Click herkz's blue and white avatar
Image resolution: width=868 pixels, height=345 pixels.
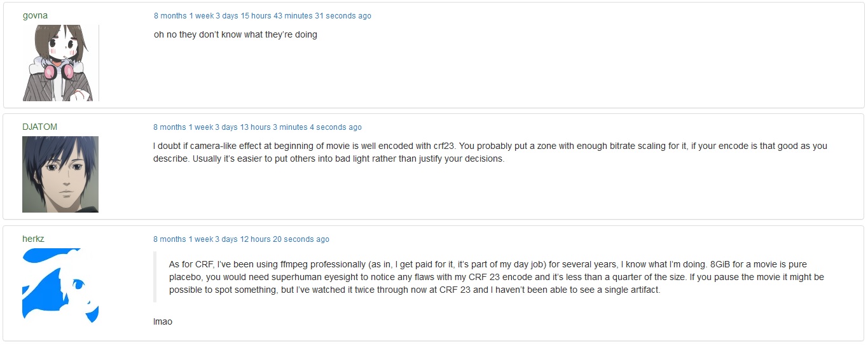tap(60, 285)
